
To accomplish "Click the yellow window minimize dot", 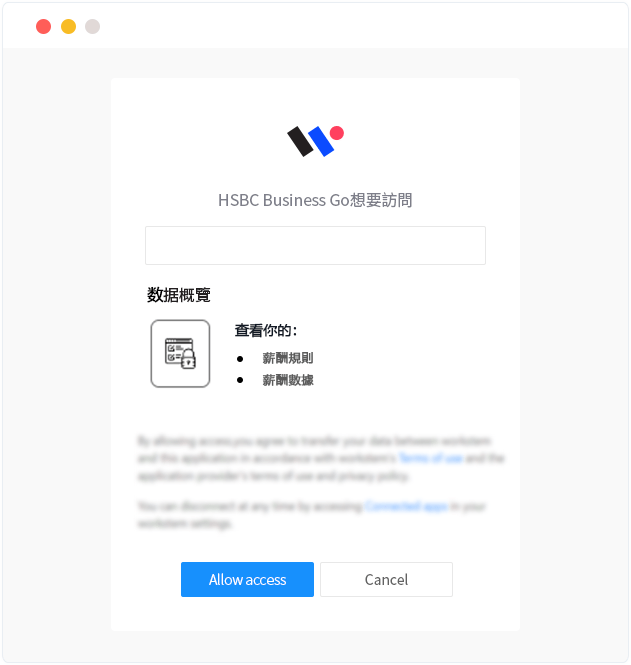I will 68,26.
